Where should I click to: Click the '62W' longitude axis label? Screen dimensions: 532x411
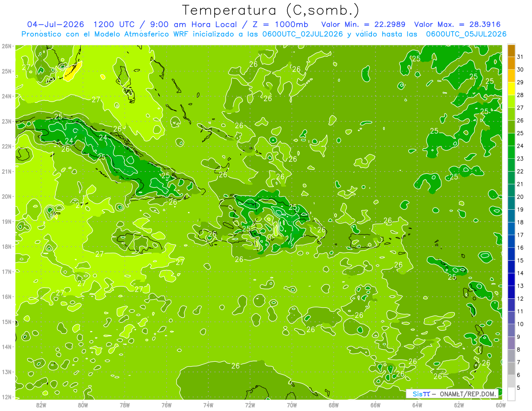tap(459, 405)
